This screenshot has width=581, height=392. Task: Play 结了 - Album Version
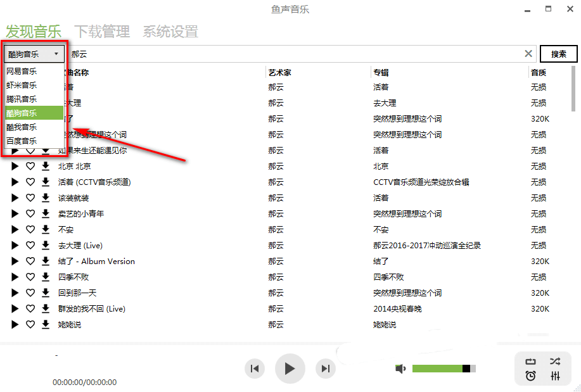pyautogui.click(x=15, y=261)
